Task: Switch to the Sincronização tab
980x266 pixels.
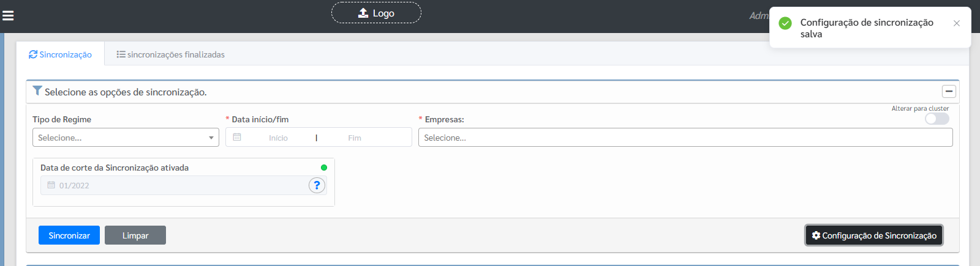Action: (60, 54)
